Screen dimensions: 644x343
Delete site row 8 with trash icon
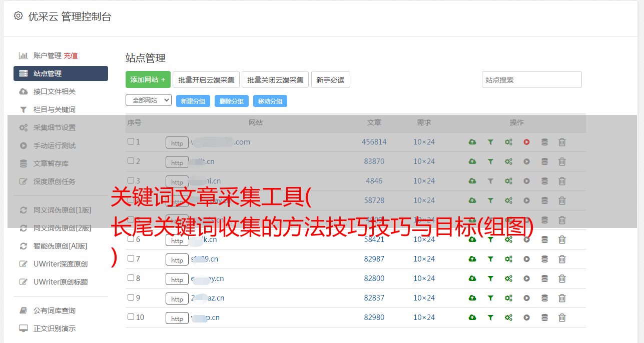coord(562,278)
